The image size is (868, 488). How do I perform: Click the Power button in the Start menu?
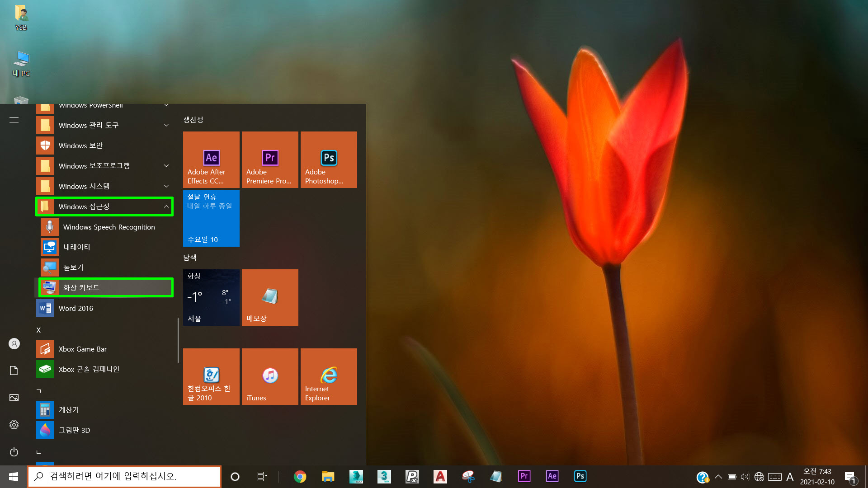[x=14, y=452]
